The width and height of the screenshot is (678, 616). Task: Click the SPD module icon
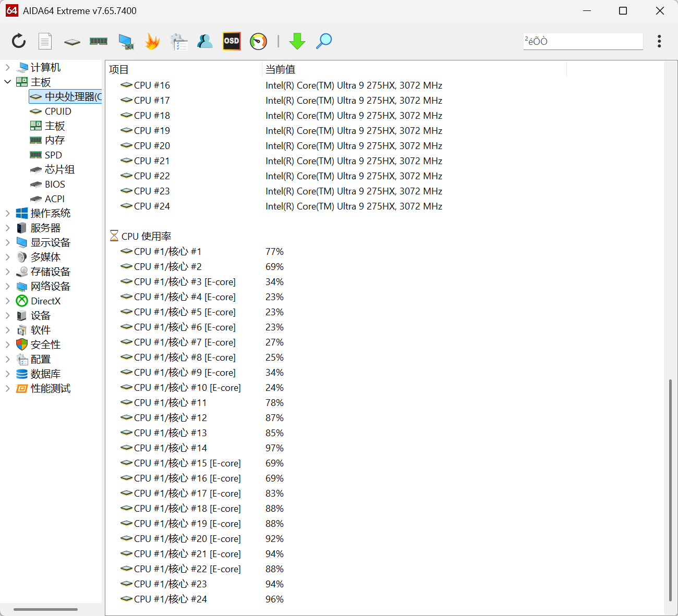pos(35,155)
